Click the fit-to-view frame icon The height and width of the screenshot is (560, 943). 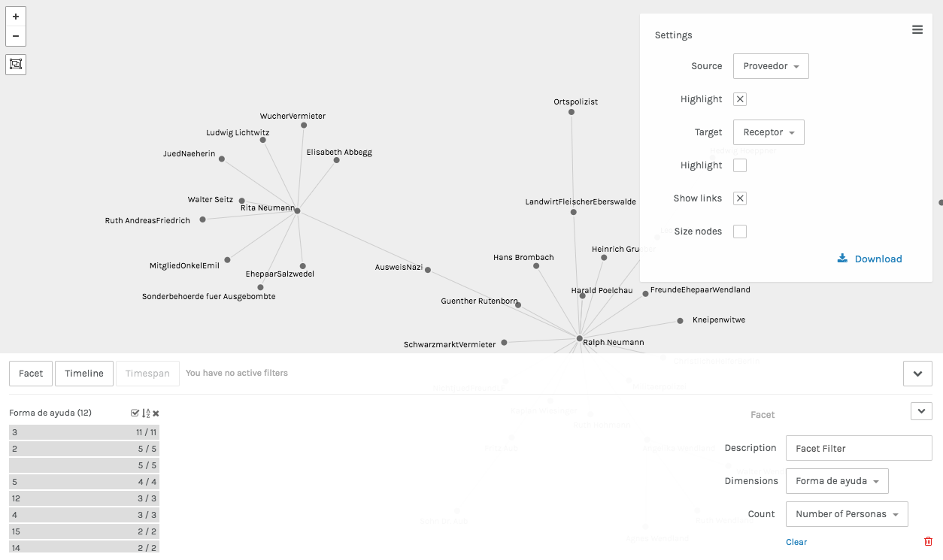(x=16, y=65)
